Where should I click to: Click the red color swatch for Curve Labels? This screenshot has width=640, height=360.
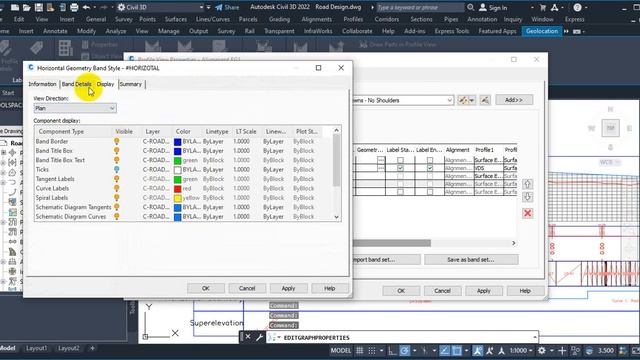coord(178,189)
